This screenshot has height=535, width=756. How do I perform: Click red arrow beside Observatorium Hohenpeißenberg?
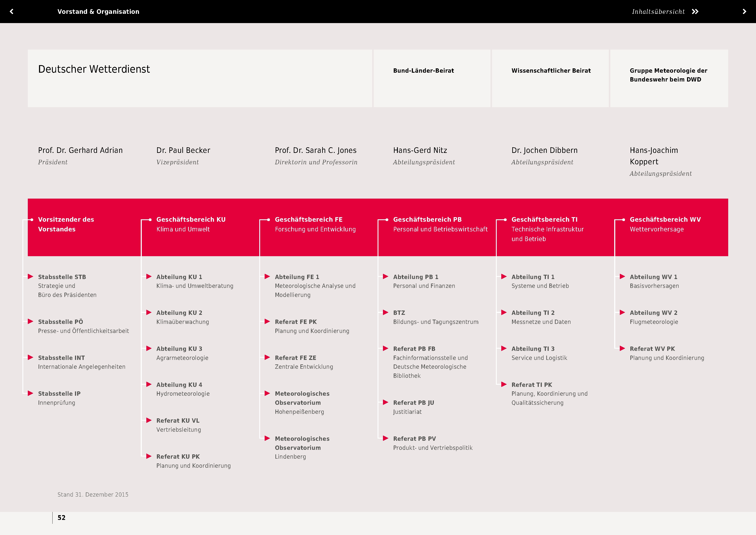(267, 393)
